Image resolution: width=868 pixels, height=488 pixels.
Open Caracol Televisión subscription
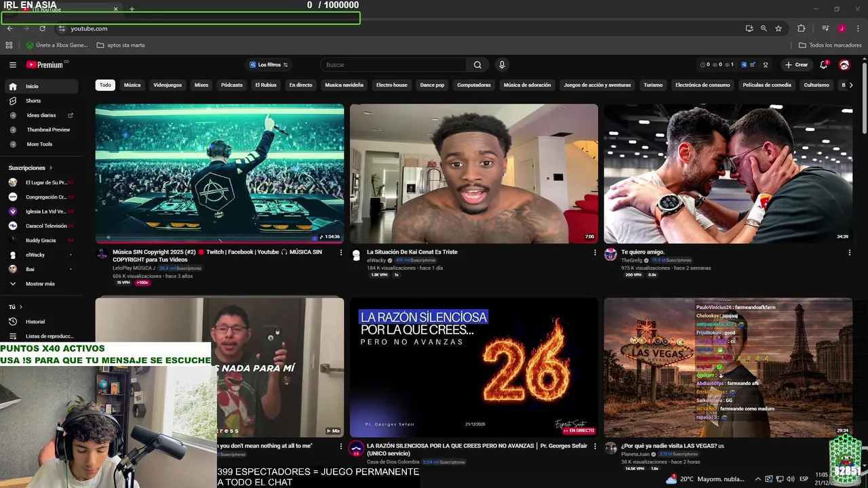[41, 226]
